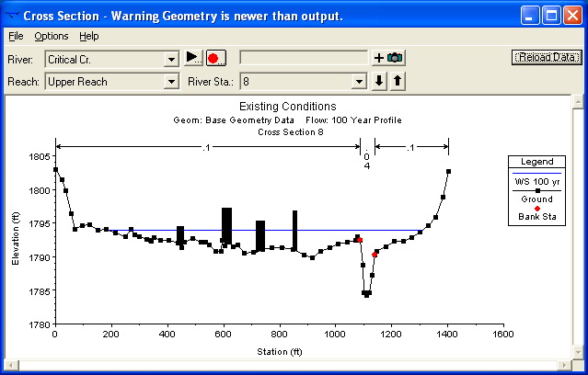Viewport: 588px width, 375px height.
Task: Click the camera snapshot icon
Action: (395, 58)
